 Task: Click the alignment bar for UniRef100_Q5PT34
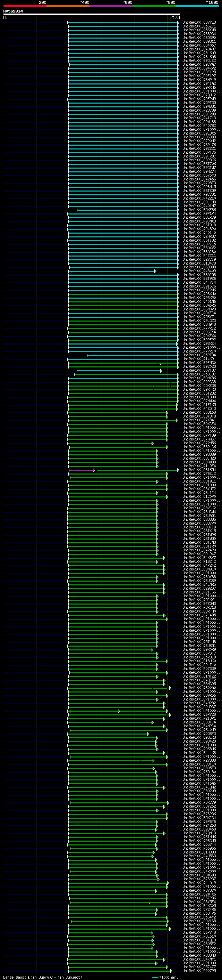pyautogui.click(x=133, y=355)
